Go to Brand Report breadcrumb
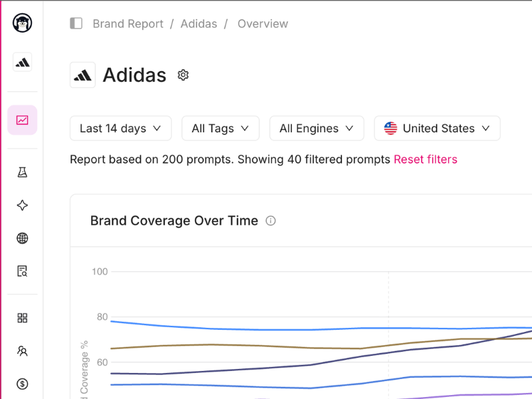The image size is (532, 399). pyautogui.click(x=128, y=24)
